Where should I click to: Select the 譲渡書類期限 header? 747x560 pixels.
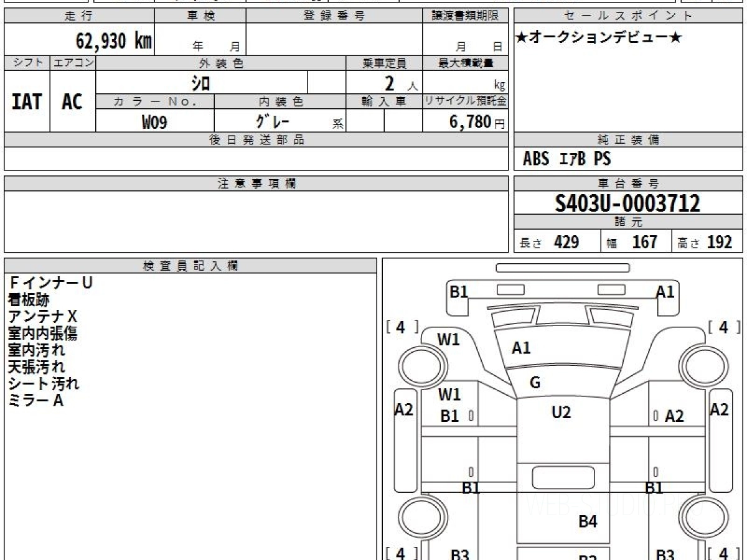tap(466, 16)
